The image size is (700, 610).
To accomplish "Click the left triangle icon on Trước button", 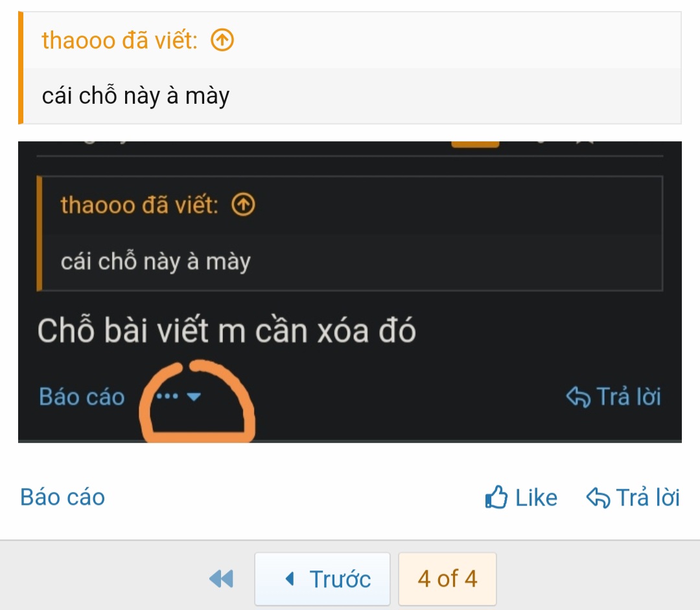I will 290,579.
